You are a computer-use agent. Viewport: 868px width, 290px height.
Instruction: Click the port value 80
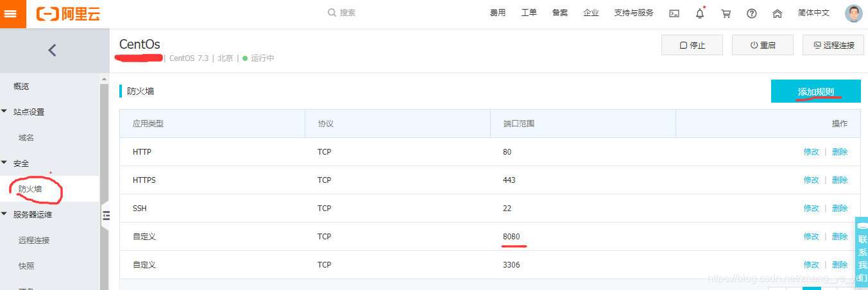[507, 152]
